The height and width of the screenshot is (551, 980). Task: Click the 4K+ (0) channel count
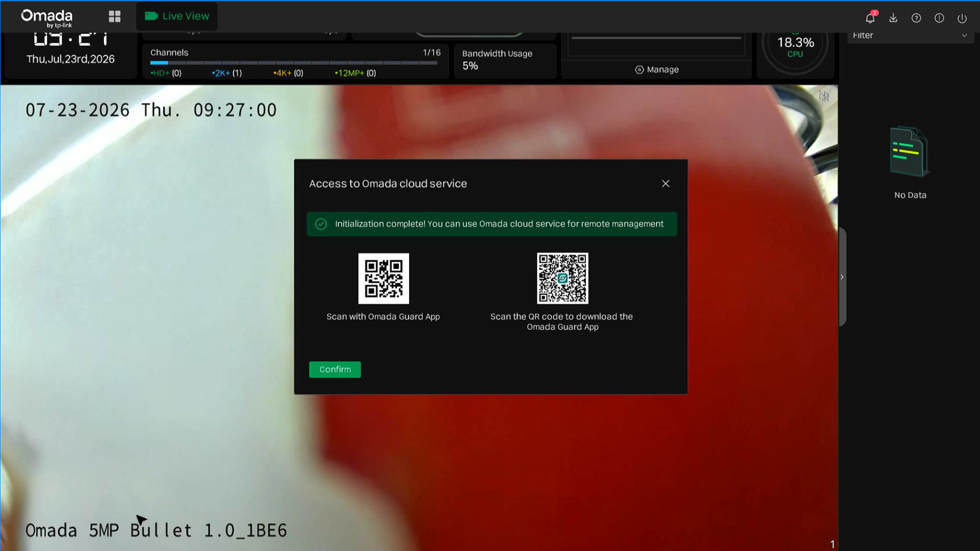tap(288, 73)
